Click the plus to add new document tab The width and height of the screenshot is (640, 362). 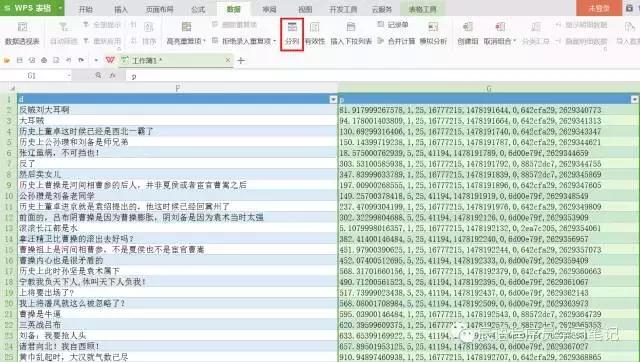pos(241,60)
